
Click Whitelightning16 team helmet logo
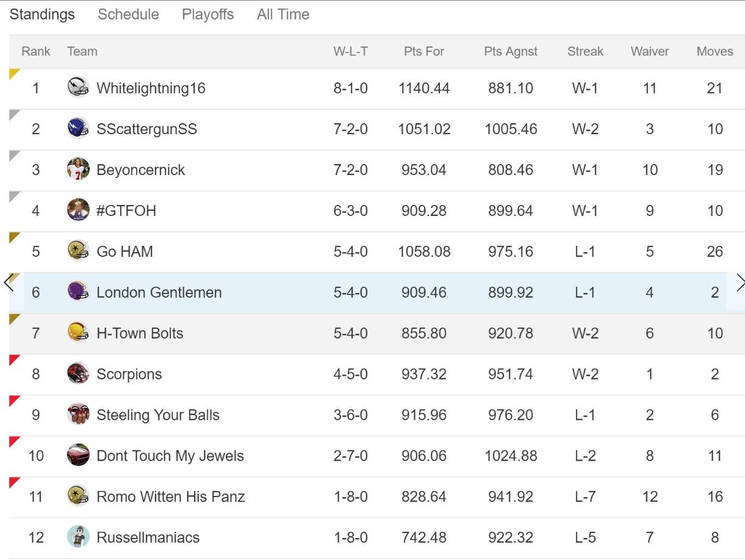[x=78, y=88]
